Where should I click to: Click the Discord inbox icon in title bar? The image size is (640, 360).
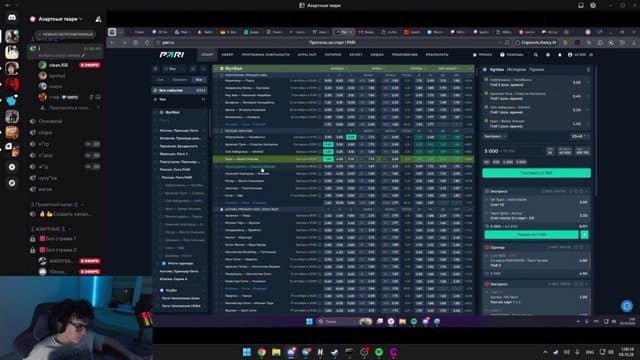[x=581, y=5]
